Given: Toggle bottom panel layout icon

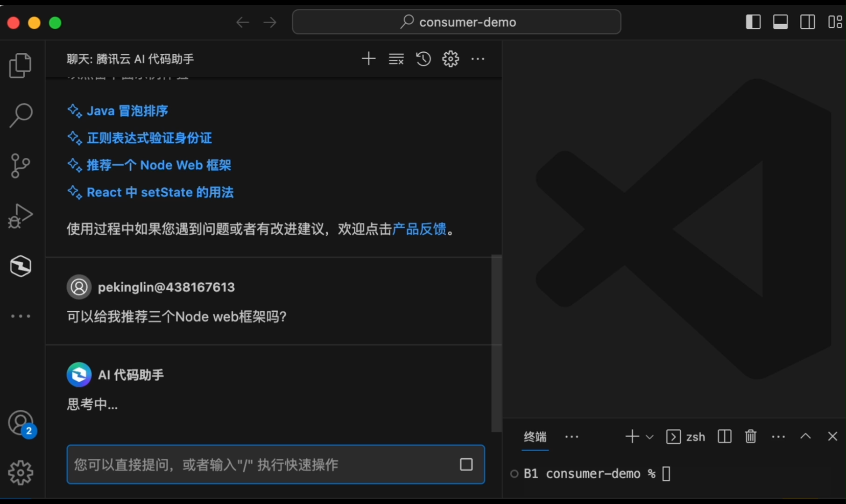Looking at the screenshot, I should [x=780, y=22].
